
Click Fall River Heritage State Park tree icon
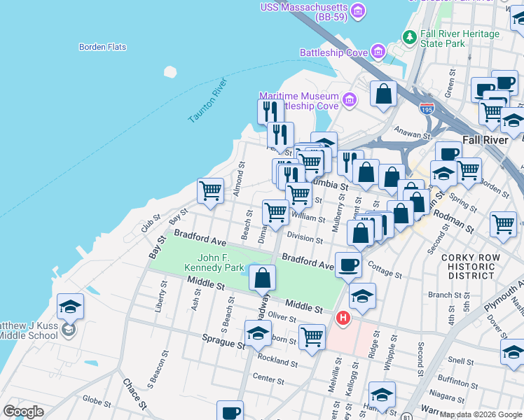tap(409, 37)
